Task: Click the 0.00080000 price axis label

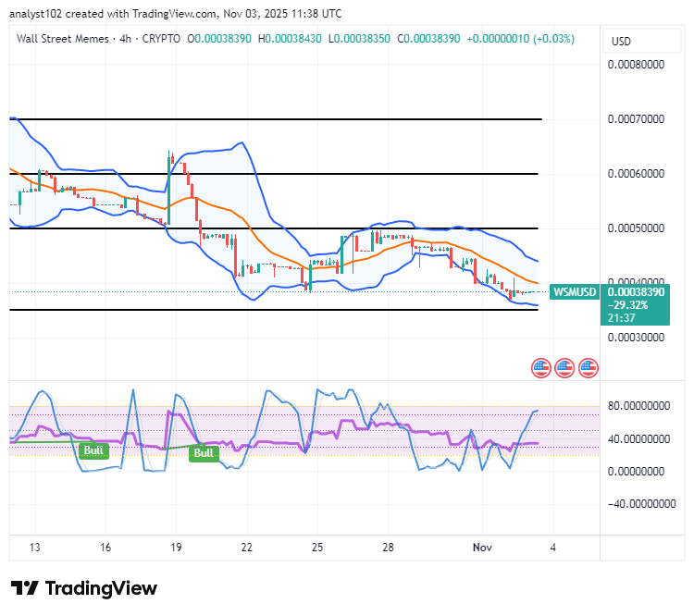Action: (x=636, y=65)
